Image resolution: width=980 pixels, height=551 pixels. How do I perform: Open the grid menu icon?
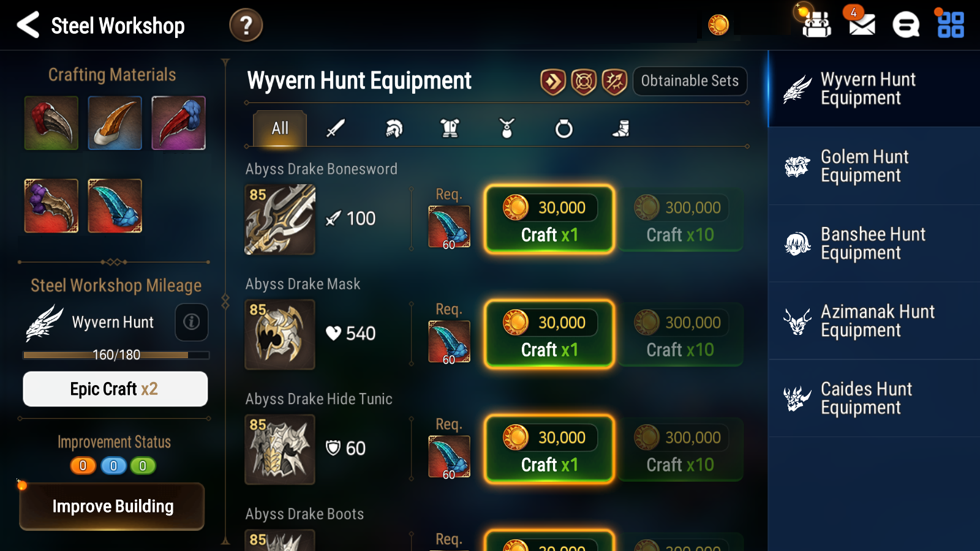(x=951, y=25)
